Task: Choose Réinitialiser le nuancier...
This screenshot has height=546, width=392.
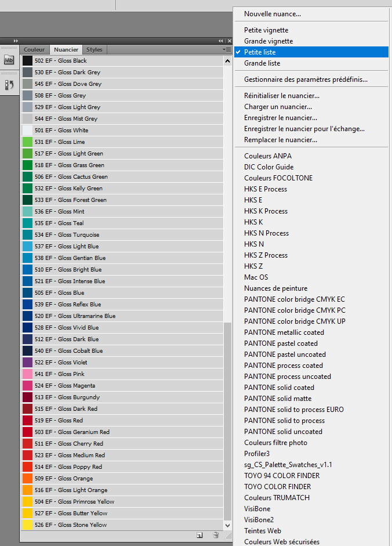Action: 282,95
